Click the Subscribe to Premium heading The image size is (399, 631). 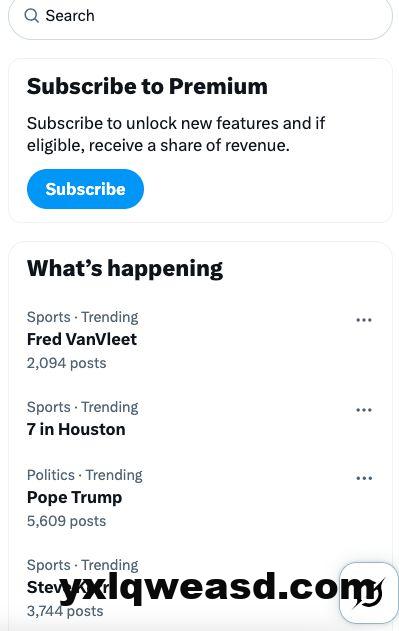147,86
